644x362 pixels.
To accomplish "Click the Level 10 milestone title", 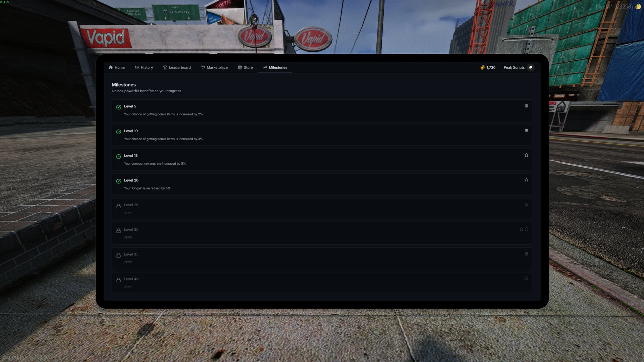I will 131,131.
